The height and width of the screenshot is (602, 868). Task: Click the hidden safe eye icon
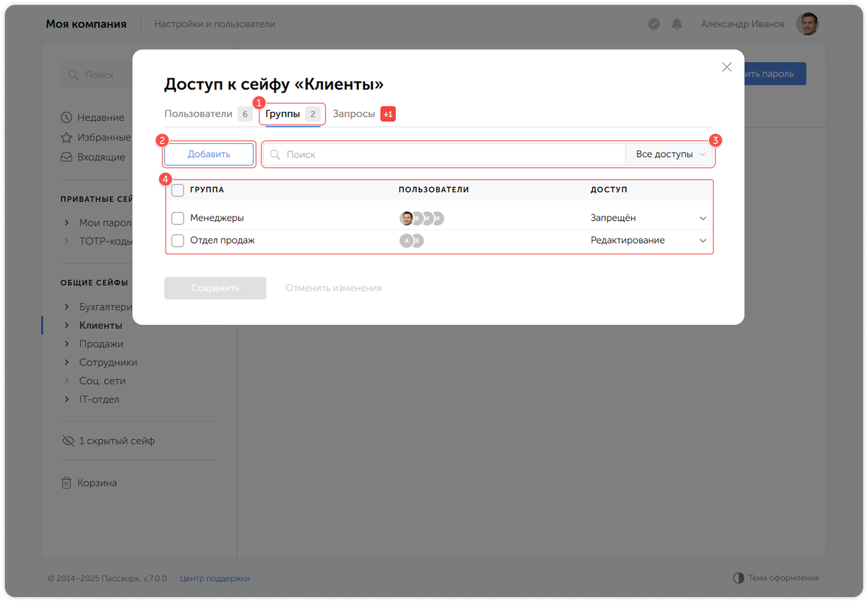point(68,441)
